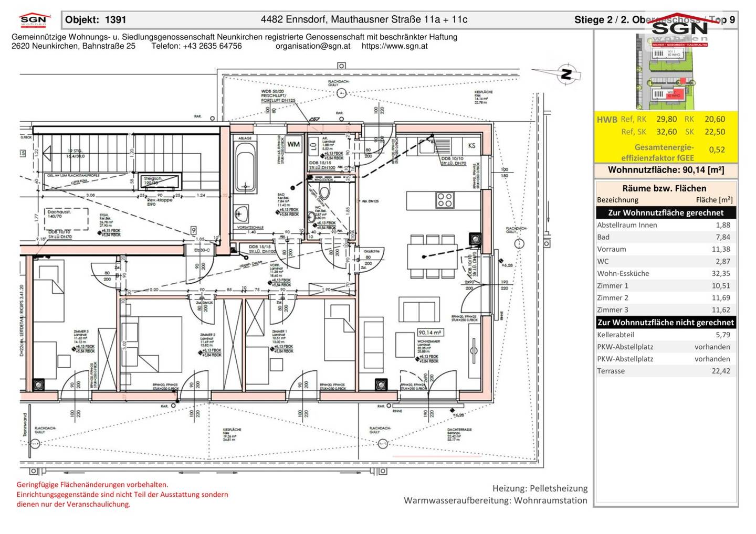Click the organisation@sgn.at email address

coord(313,46)
